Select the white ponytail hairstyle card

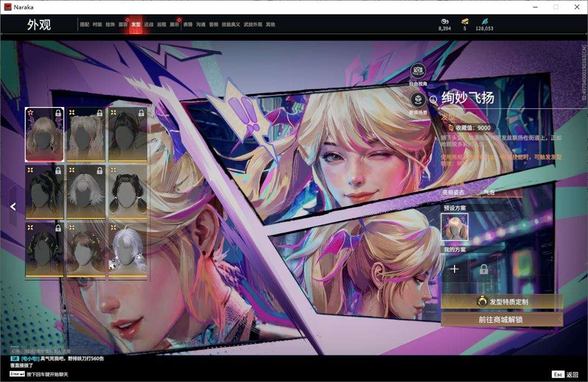(127, 250)
